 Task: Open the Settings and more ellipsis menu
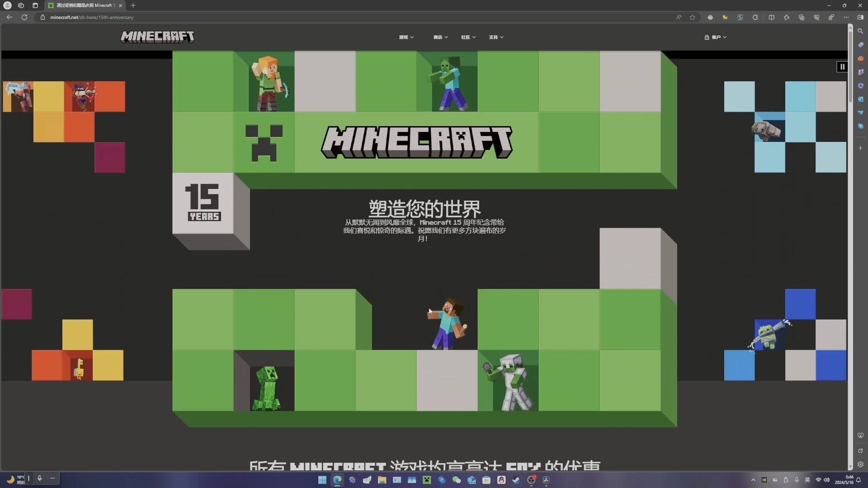846,17
